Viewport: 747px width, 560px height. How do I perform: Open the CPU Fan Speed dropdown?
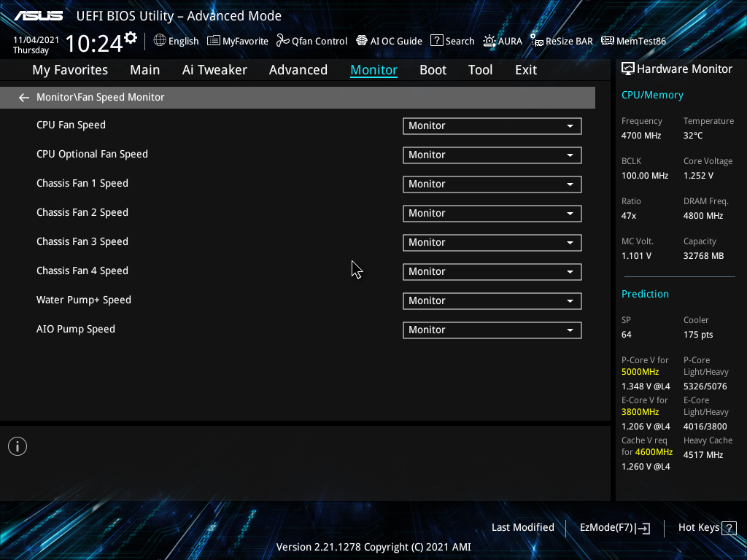[x=492, y=125]
